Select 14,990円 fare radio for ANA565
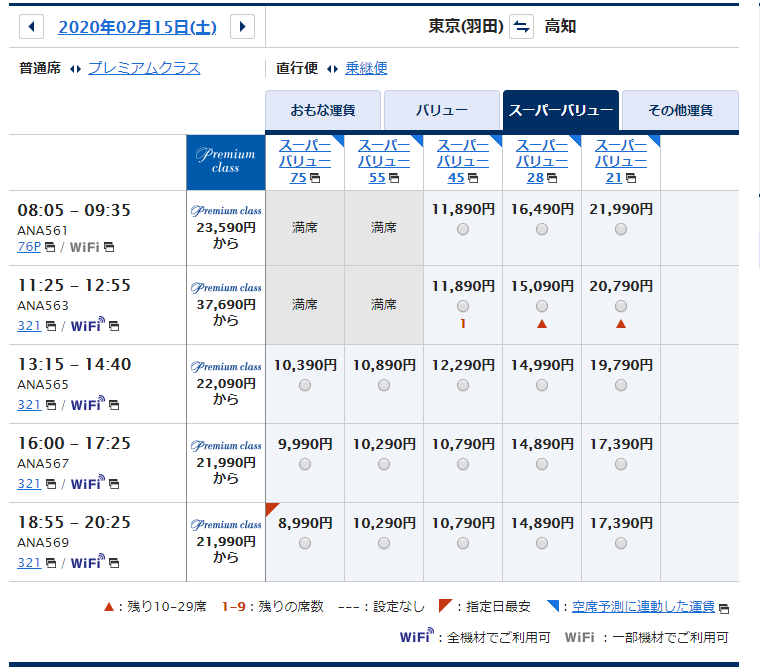 542,385
